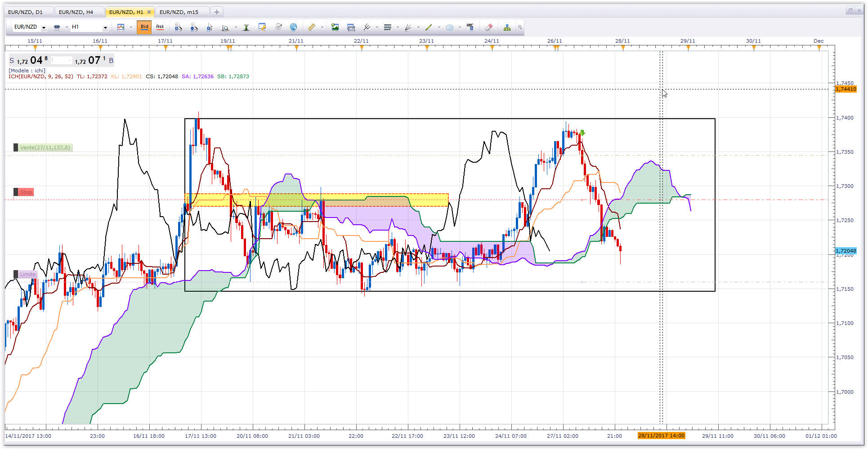Click the green hierarchy tree icon
This screenshot has height=449, width=868.
tap(507, 27)
